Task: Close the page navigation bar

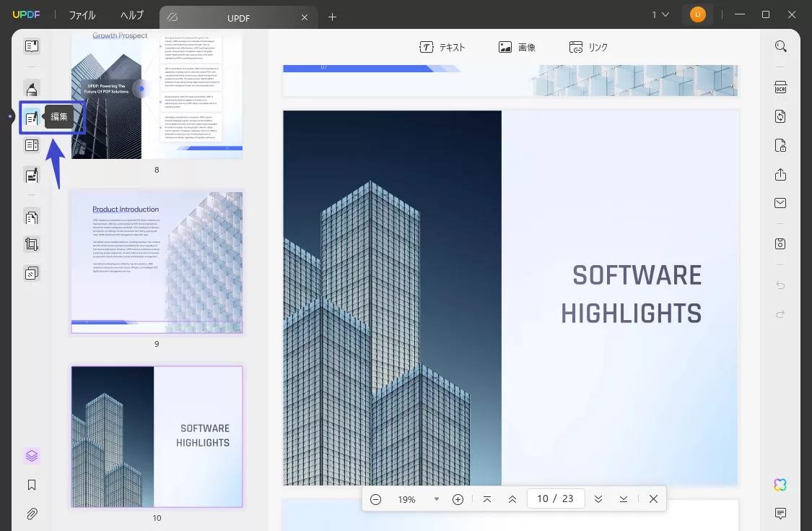Action: pos(653,498)
